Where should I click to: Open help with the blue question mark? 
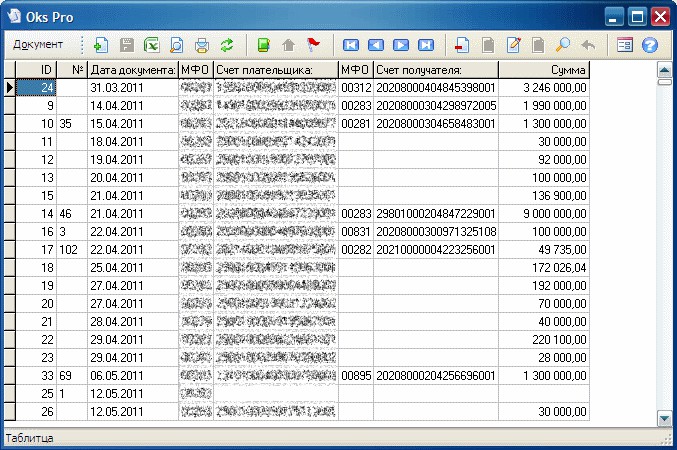(650, 45)
